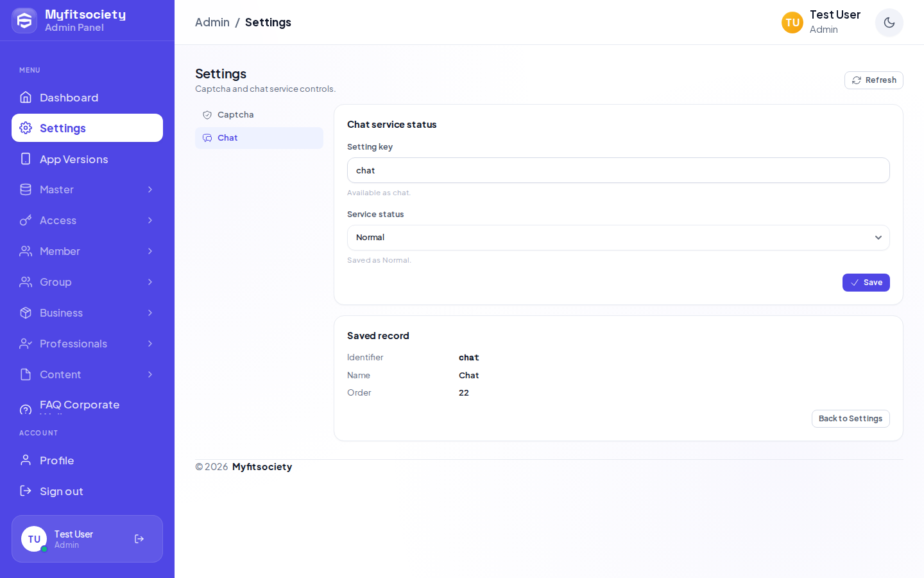The height and width of the screenshot is (578, 924).
Task: Click the Setting key input field
Action: [618, 170]
